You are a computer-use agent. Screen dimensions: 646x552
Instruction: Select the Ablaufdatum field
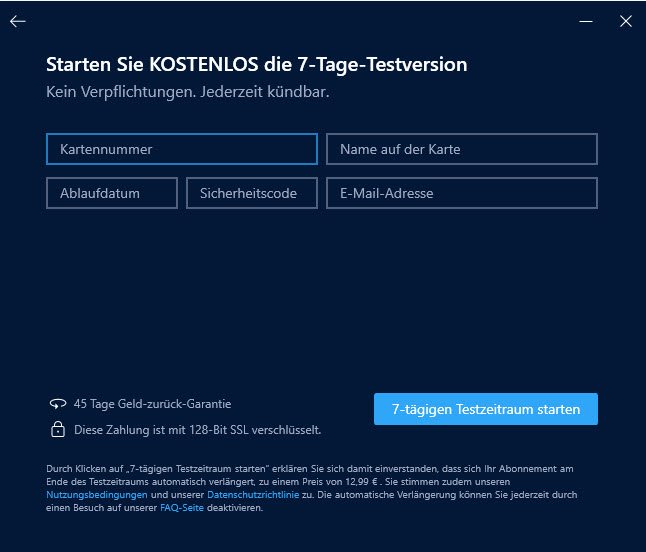tap(111, 193)
